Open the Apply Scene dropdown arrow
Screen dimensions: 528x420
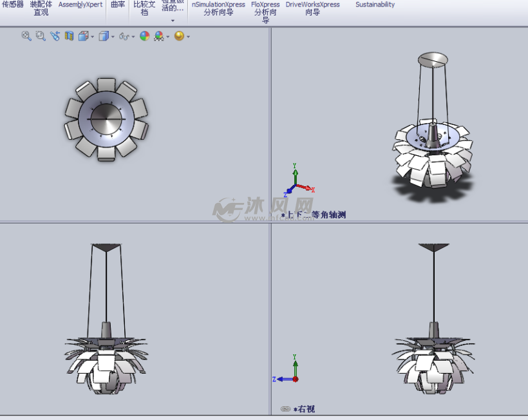coord(167,37)
